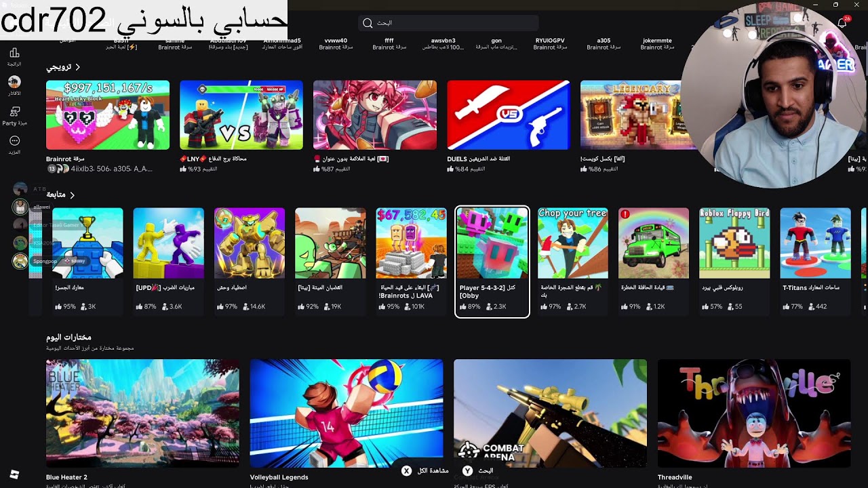Open the Combat Arena featured banner
Viewport: 868px width, 488px height.
tap(551, 413)
